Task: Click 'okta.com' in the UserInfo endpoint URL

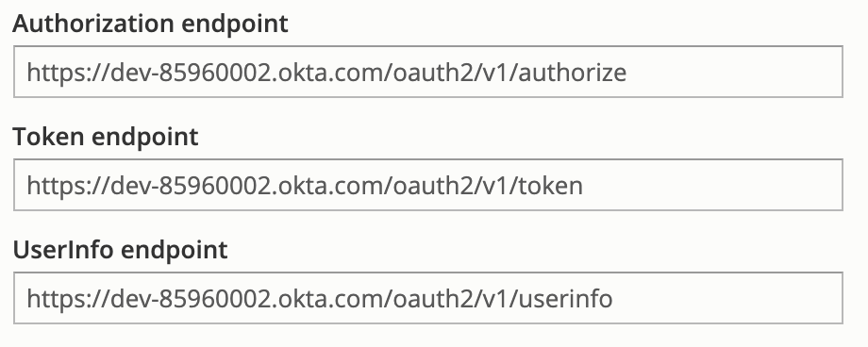Action: 329,298
